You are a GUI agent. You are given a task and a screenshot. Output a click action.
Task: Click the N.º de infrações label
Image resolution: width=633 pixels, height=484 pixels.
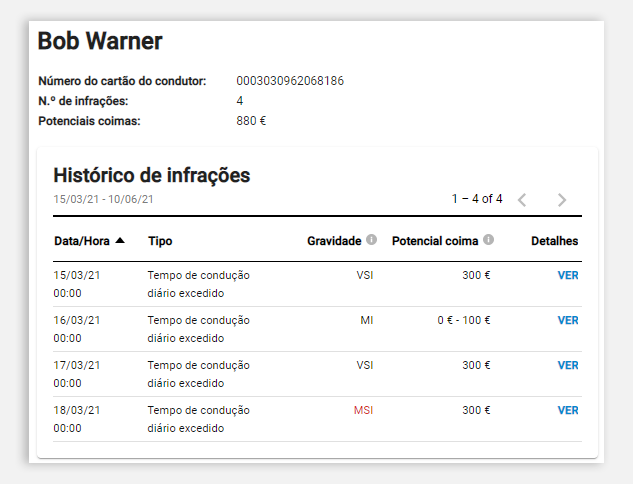tap(83, 101)
